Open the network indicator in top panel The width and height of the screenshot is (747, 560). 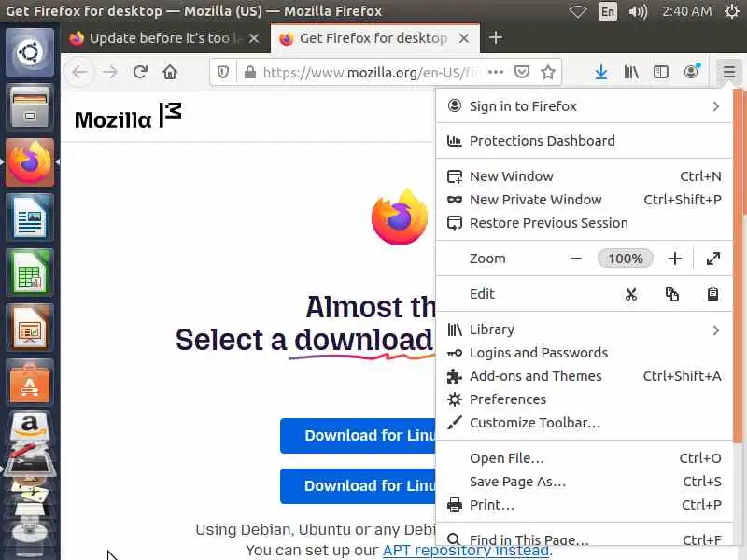point(577,11)
